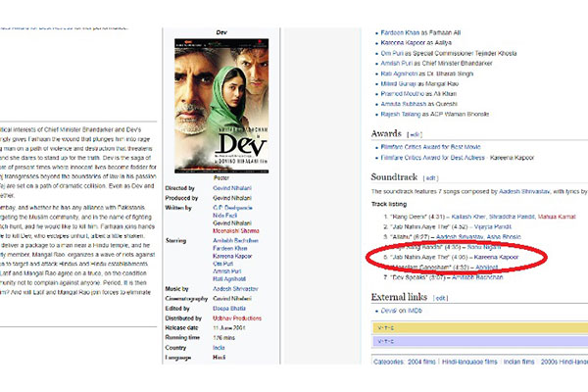588x392 pixels.
Task: Open Kareena Kapoor in the Starring list
Action: click(232, 256)
